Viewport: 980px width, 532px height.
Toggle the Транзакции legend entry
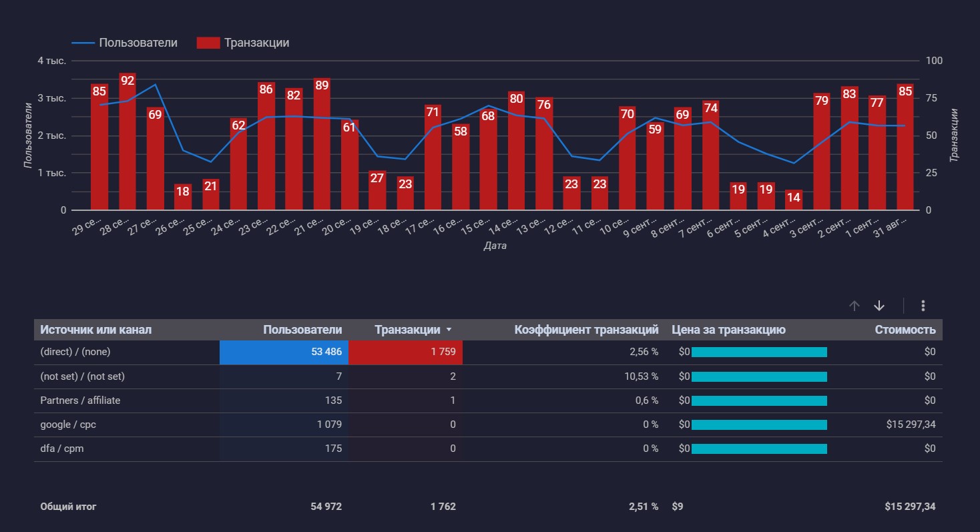243,43
